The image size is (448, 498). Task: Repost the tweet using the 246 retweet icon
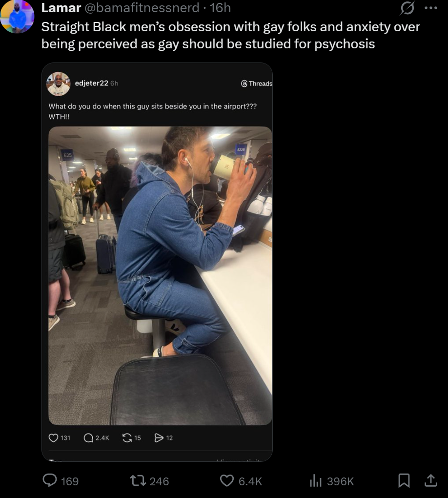[x=138, y=481]
